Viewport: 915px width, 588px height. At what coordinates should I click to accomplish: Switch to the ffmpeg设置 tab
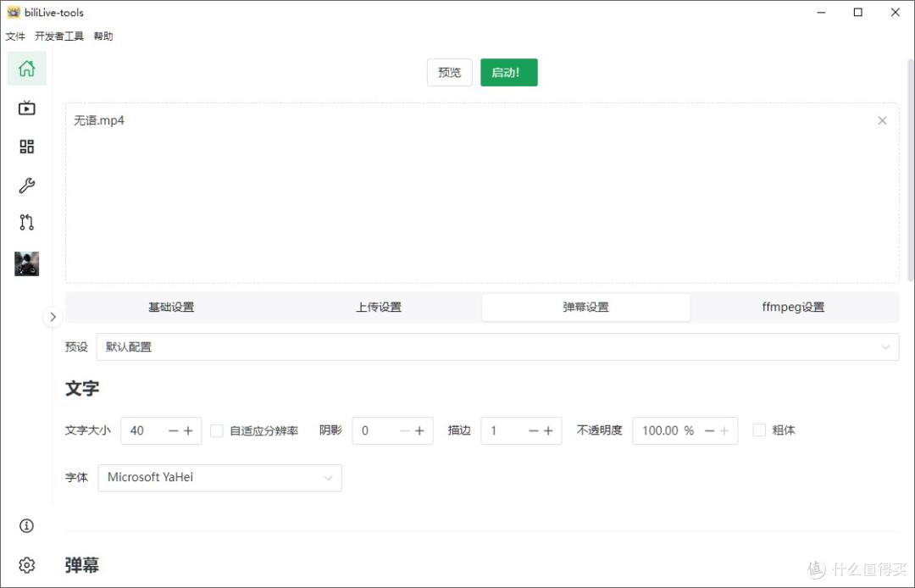[793, 307]
